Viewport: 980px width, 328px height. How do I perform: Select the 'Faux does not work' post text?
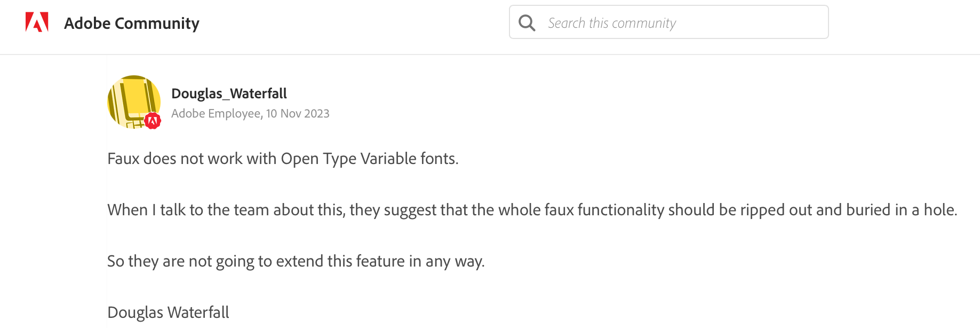click(283, 158)
